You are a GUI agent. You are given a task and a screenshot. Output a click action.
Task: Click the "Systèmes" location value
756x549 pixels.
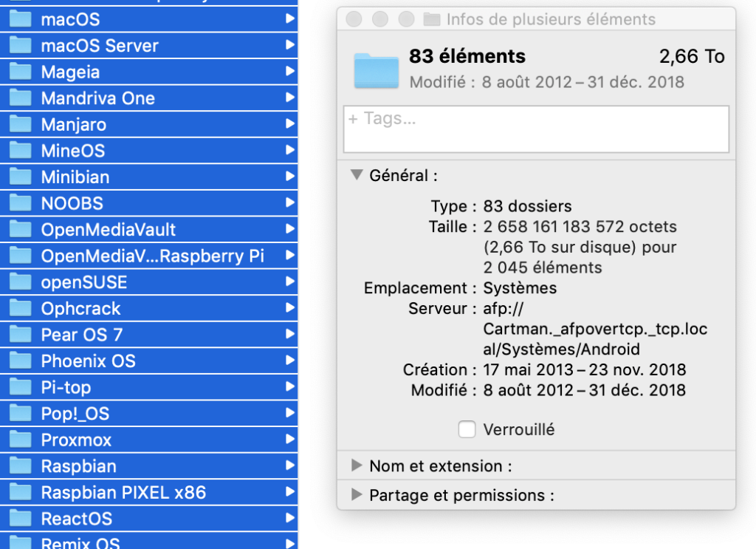click(520, 288)
